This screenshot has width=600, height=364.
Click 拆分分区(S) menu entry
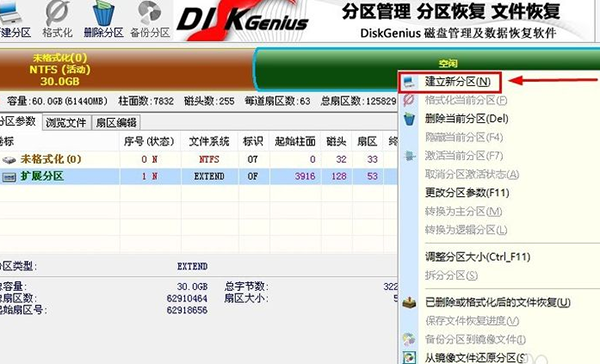pyautogui.click(x=451, y=275)
